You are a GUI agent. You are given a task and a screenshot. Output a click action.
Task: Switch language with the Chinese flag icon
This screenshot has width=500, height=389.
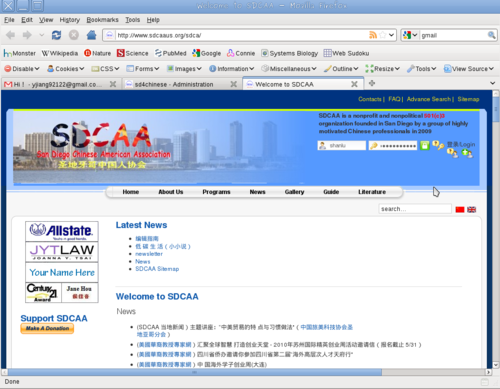coord(460,209)
